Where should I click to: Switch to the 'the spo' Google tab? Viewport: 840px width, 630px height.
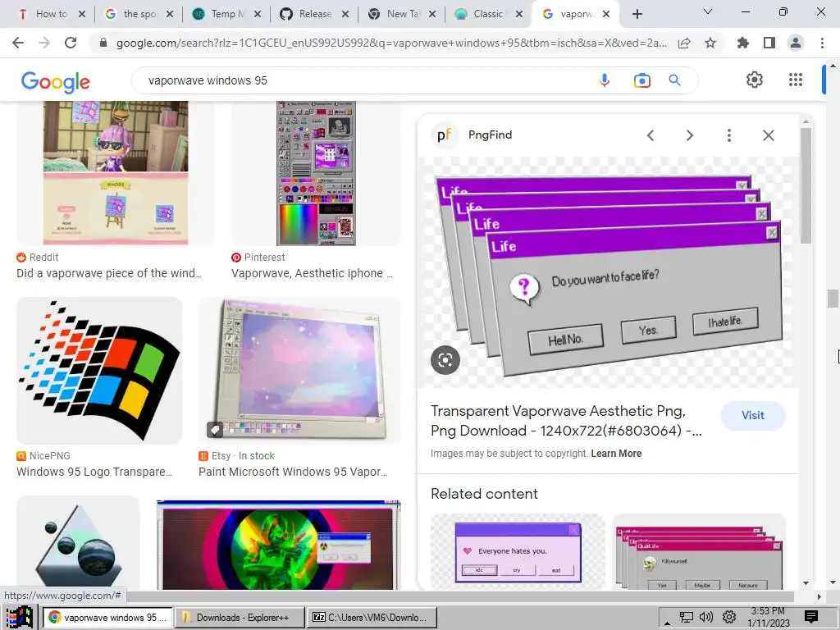pos(139,14)
